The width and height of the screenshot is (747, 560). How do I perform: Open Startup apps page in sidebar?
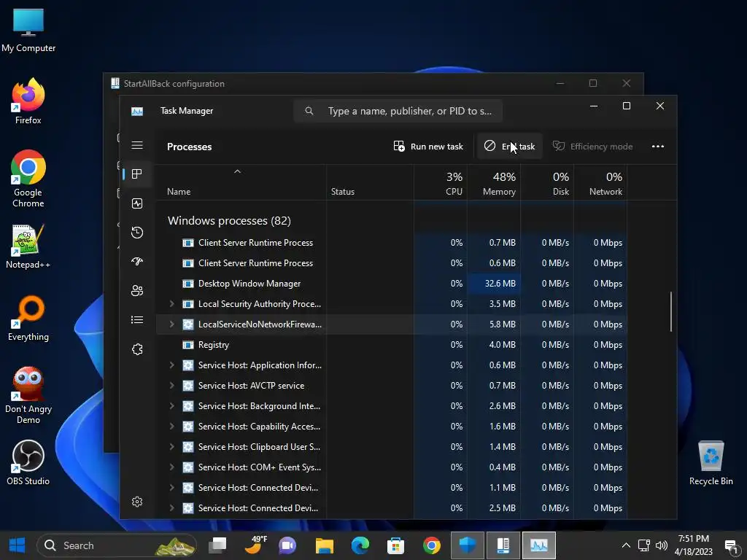click(137, 262)
